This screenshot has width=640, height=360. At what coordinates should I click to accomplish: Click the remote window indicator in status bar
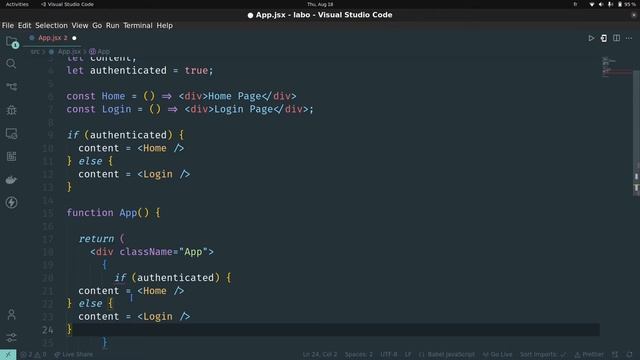pyautogui.click(x=8, y=355)
